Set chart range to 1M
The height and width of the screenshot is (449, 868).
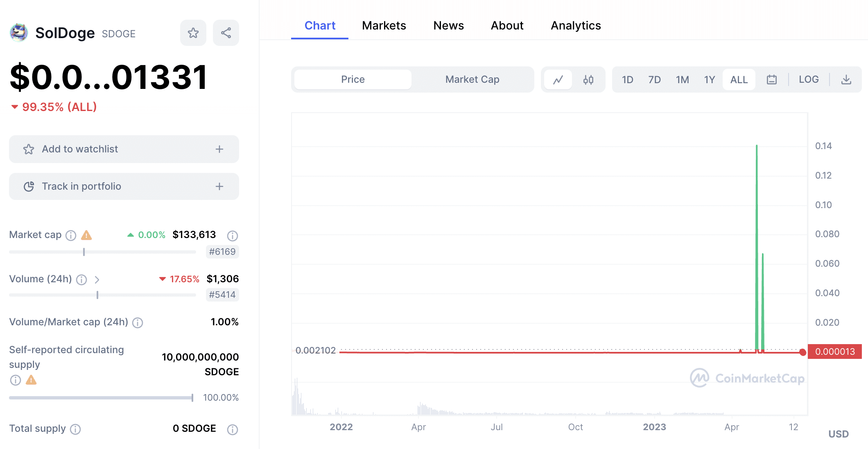(x=682, y=79)
